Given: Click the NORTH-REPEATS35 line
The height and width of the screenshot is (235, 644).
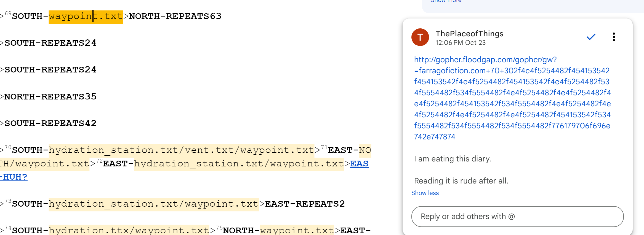Looking at the screenshot, I should tap(50, 97).
